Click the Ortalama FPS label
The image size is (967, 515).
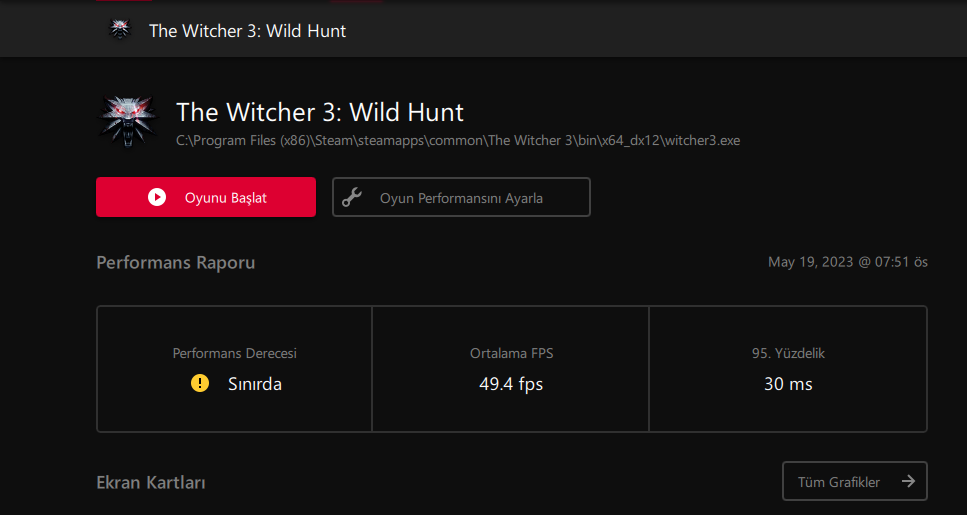(x=511, y=353)
